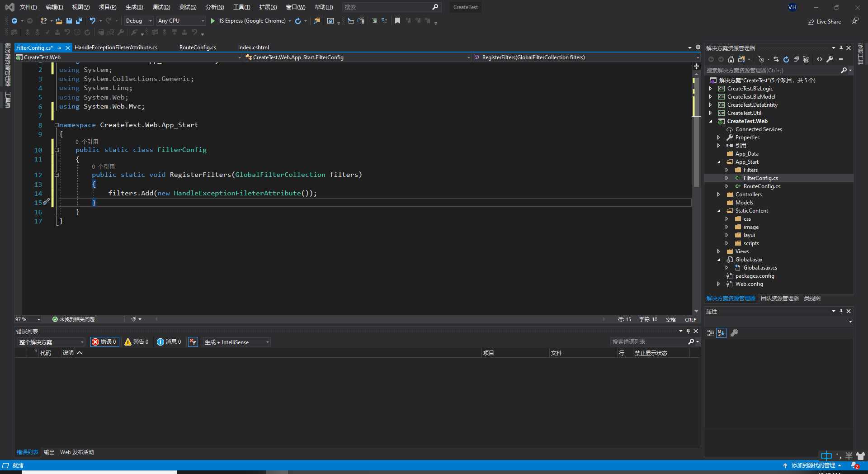Viewport: 868px width, 474px height.
Task: Switch to the Index.cshtml tab
Action: pyautogui.click(x=253, y=47)
